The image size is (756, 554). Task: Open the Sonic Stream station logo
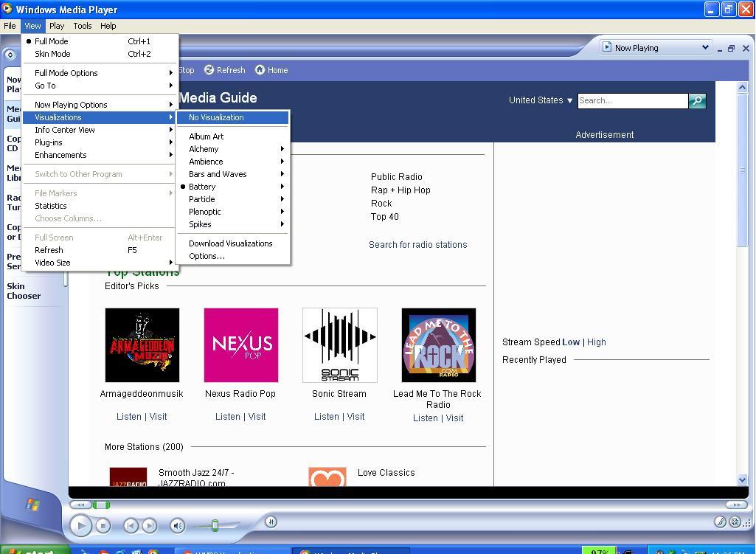coord(340,345)
